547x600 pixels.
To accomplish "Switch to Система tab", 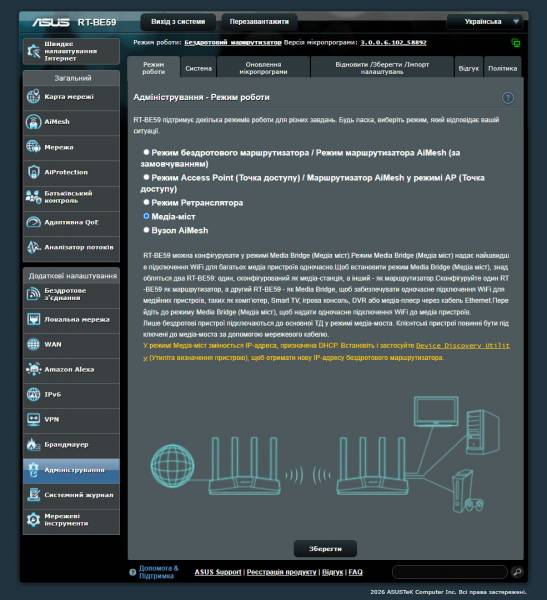I will click(198, 68).
